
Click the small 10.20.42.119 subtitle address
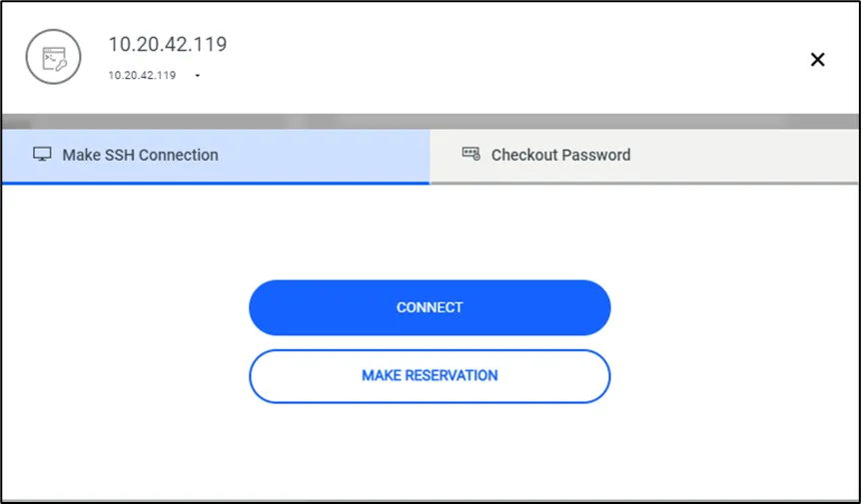(x=142, y=75)
